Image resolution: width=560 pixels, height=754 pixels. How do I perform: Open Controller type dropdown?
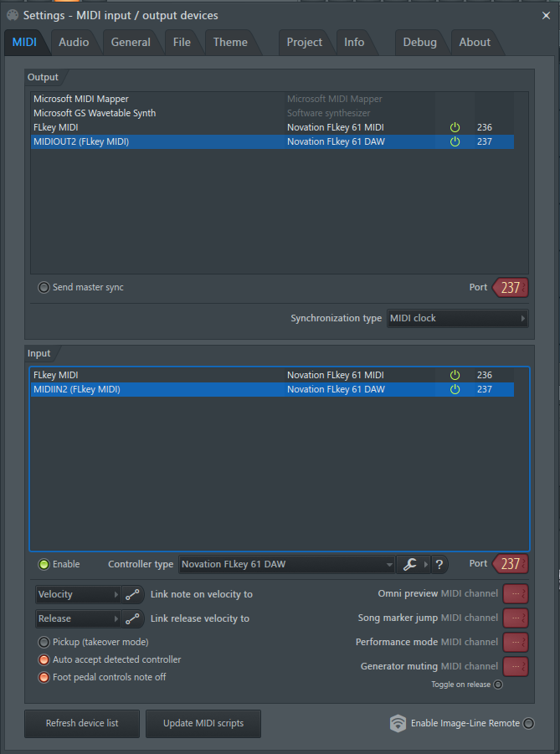[x=287, y=564]
